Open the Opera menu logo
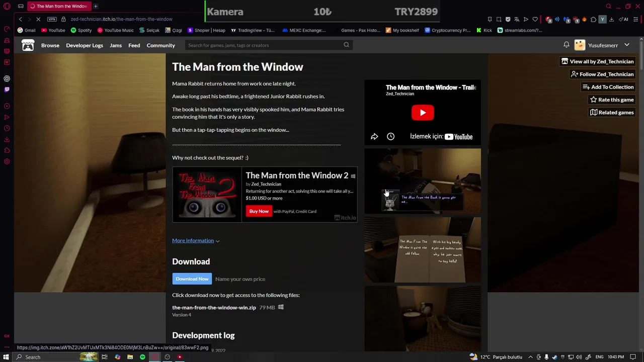This screenshot has width=644, height=362. tap(7, 6)
